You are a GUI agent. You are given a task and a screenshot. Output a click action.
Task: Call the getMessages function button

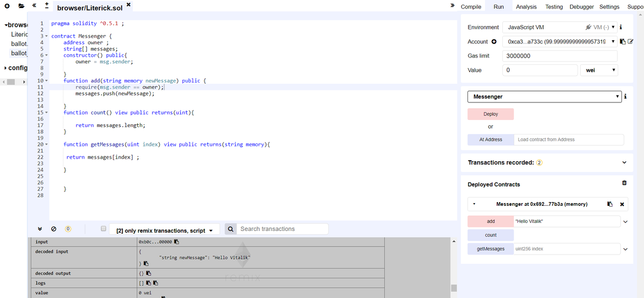click(x=491, y=249)
